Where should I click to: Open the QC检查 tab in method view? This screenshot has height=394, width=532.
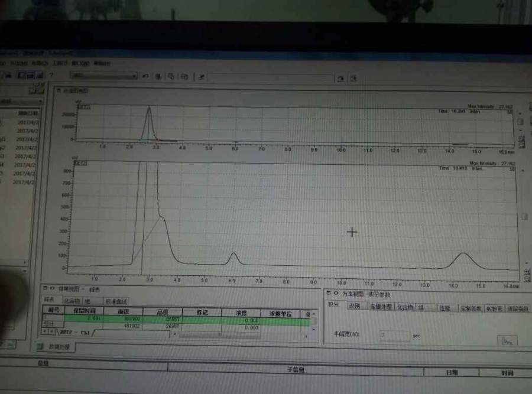tap(494, 308)
